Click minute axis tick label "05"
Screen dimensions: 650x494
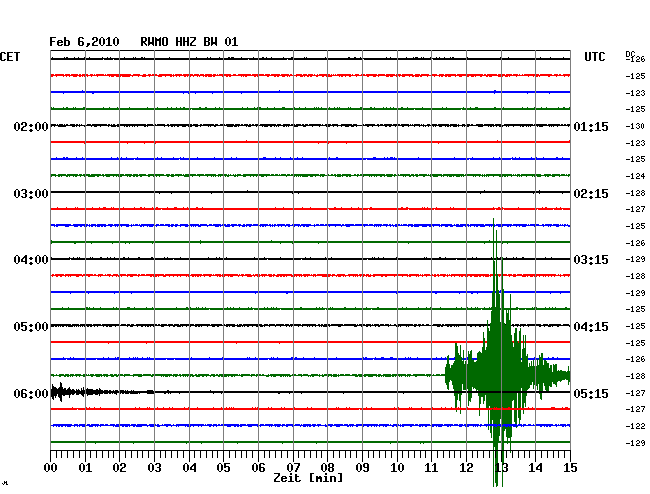[x=223, y=468]
